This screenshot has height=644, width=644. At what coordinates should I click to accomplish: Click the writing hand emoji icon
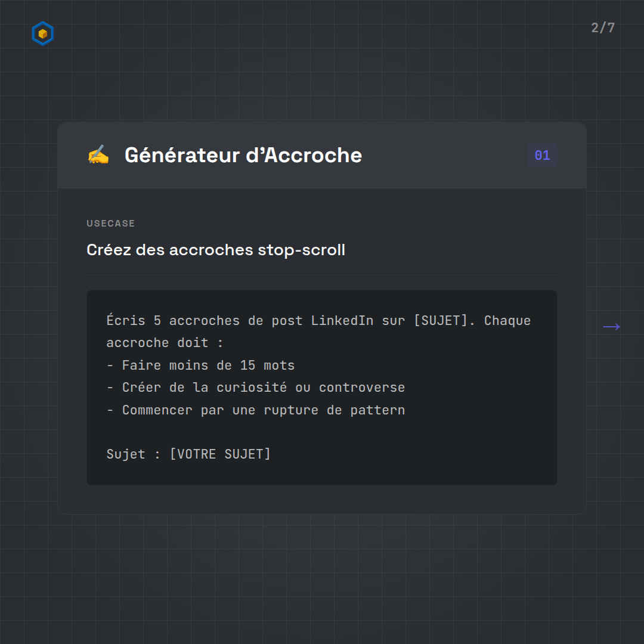click(98, 155)
